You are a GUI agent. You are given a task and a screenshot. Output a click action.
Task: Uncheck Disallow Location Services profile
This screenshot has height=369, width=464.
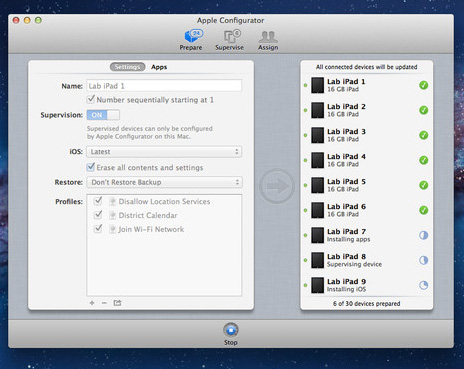click(x=98, y=201)
